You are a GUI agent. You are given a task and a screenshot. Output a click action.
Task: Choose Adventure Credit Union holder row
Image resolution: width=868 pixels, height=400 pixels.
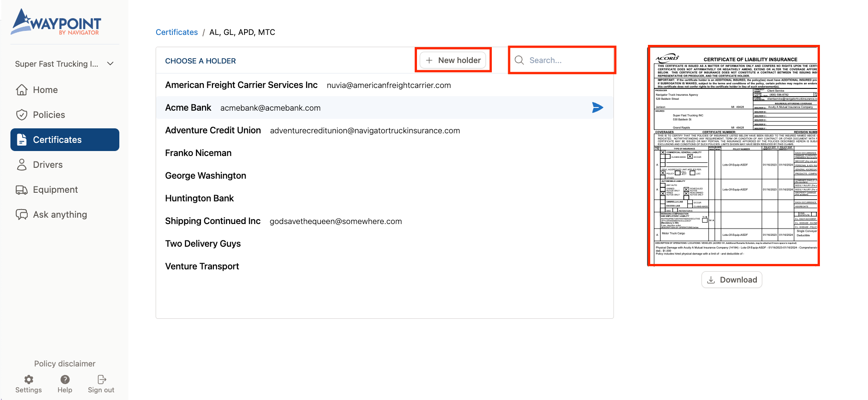[213, 130]
